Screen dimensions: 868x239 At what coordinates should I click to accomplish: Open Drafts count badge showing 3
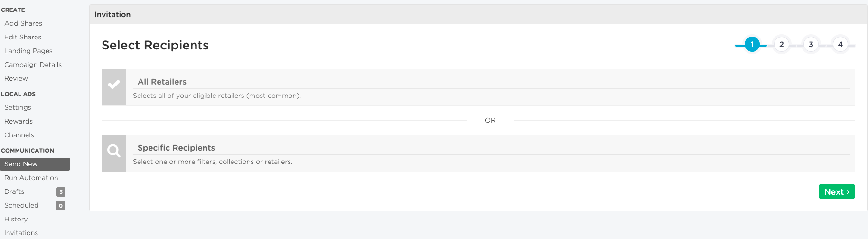coord(61,192)
